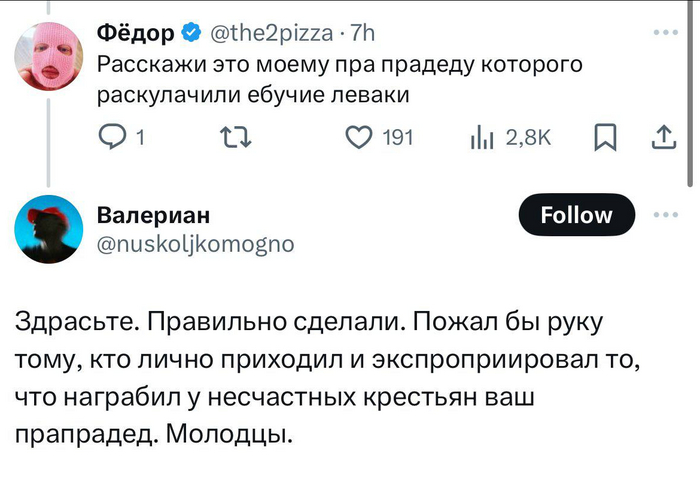Click the page scrollbar thumb

point(692,90)
